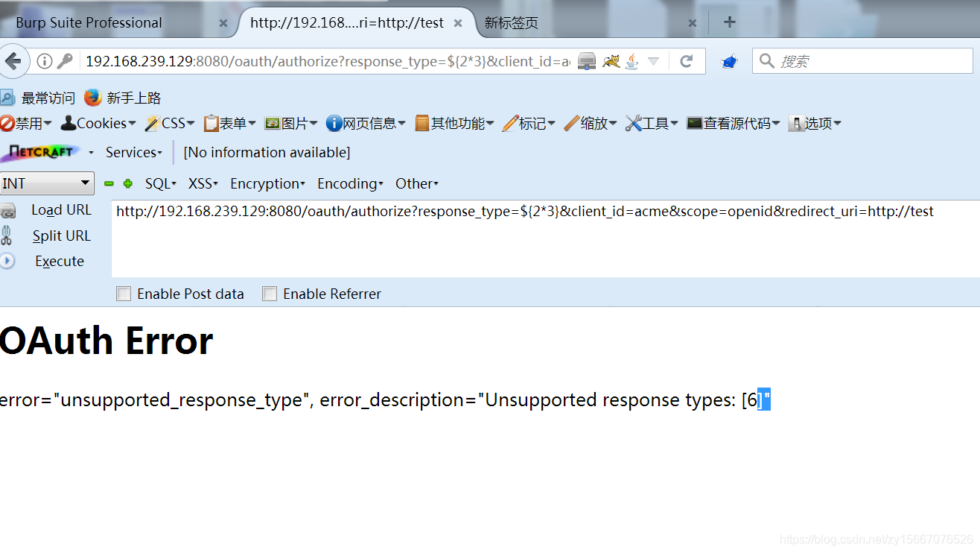The width and height of the screenshot is (980, 553).
Task: Open the HackBar INT combo box
Action: [x=47, y=183]
